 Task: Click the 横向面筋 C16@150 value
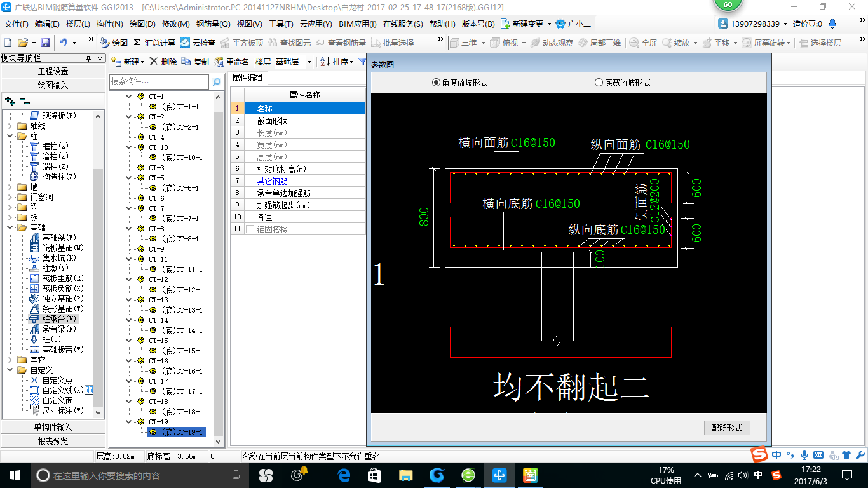[533, 143]
